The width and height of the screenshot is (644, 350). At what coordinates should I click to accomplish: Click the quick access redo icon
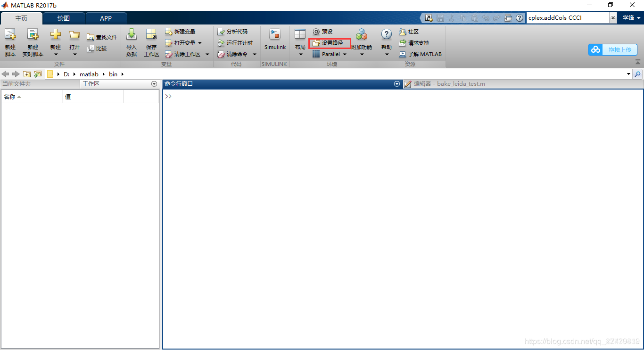pos(497,18)
